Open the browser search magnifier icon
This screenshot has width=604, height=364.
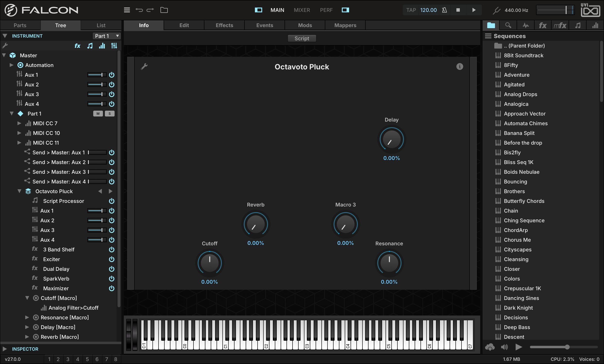coord(508,25)
